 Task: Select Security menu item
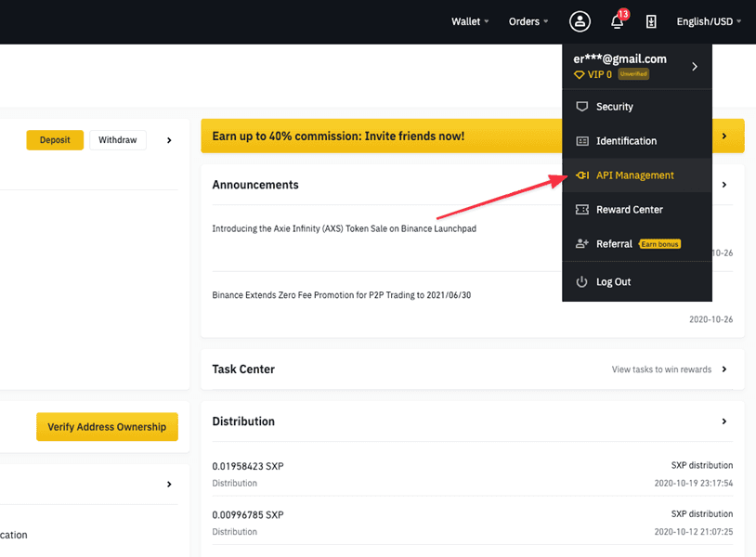pos(637,107)
